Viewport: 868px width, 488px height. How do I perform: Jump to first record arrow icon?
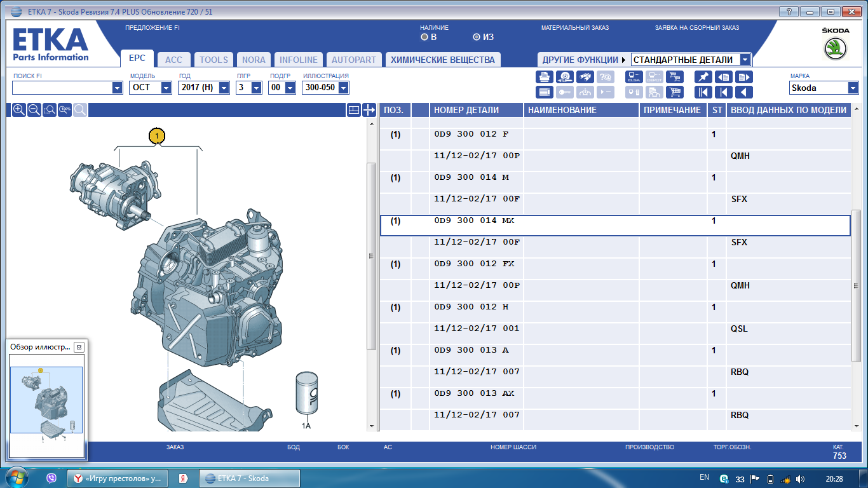pyautogui.click(x=703, y=92)
